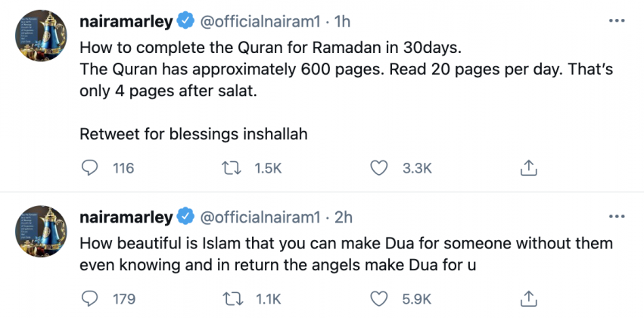Share the Dua angels tweet
The image size is (644, 318).
(530, 298)
